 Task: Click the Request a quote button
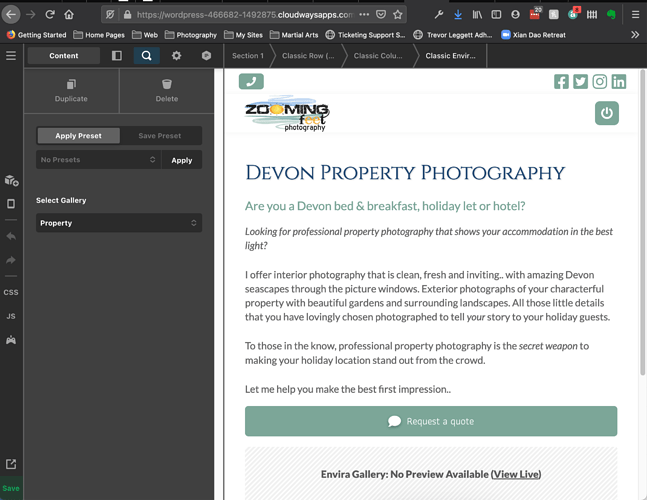(431, 421)
